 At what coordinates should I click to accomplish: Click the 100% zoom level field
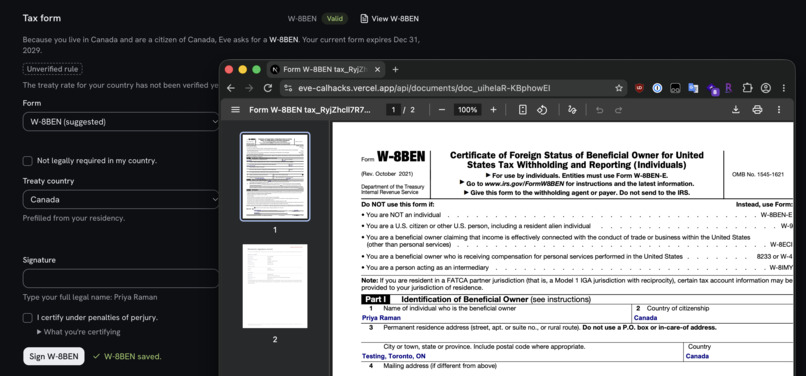point(467,110)
